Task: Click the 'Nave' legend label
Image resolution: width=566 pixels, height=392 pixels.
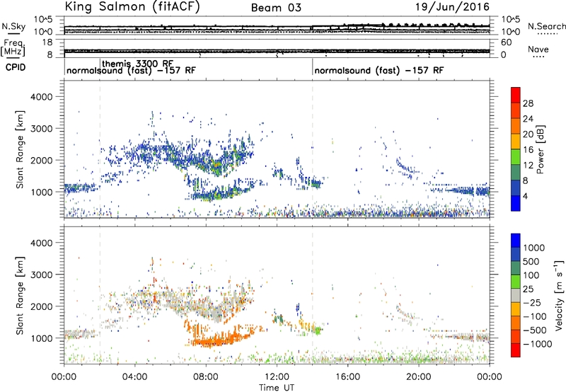Action: tap(538, 49)
